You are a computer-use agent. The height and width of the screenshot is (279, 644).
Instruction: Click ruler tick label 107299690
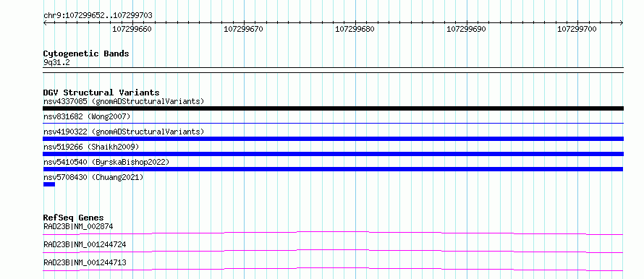click(x=466, y=29)
